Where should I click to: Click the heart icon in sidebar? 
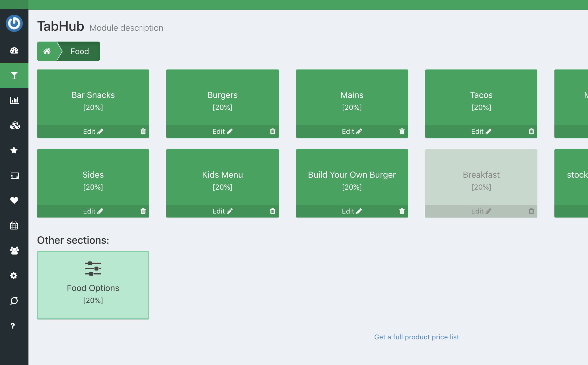(x=14, y=200)
